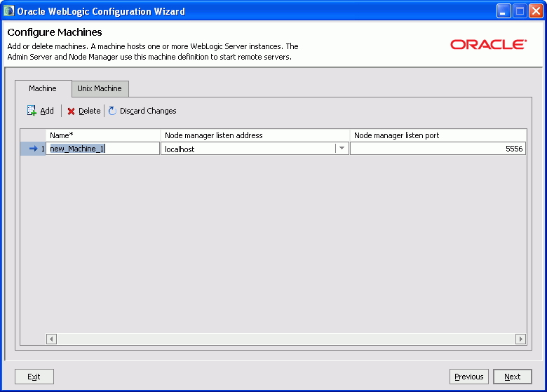Click the Delete label in toolbar
This screenshot has height=392, width=547.
[x=90, y=111]
